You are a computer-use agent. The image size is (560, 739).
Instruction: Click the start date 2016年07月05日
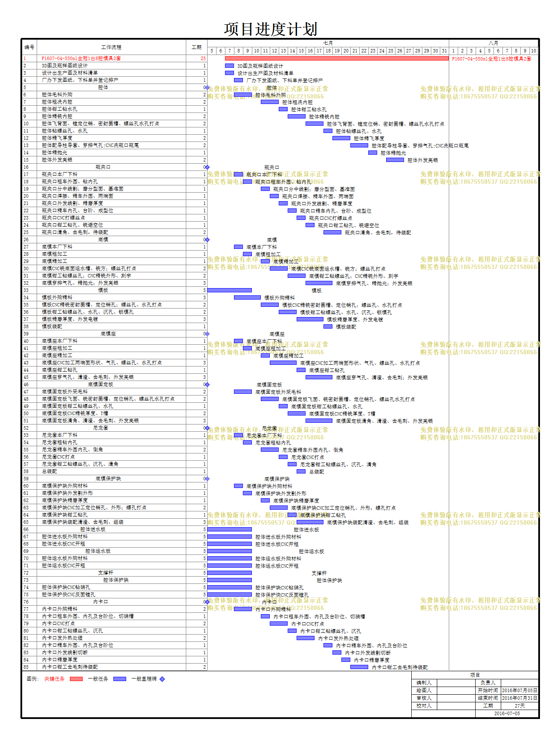(520, 690)
